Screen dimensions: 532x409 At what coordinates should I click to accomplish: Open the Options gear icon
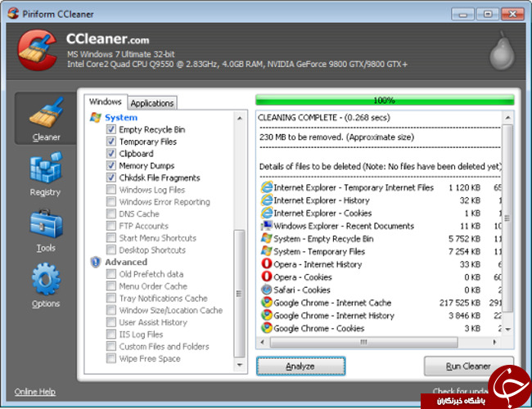[x=46, y=279]
